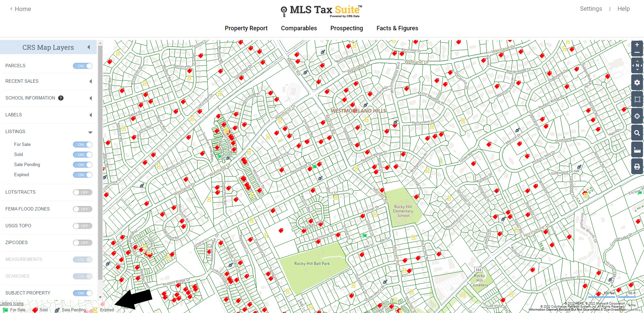644x313 pixels.
Task: Open the map search magnifier tool
Action: point(637,133)
